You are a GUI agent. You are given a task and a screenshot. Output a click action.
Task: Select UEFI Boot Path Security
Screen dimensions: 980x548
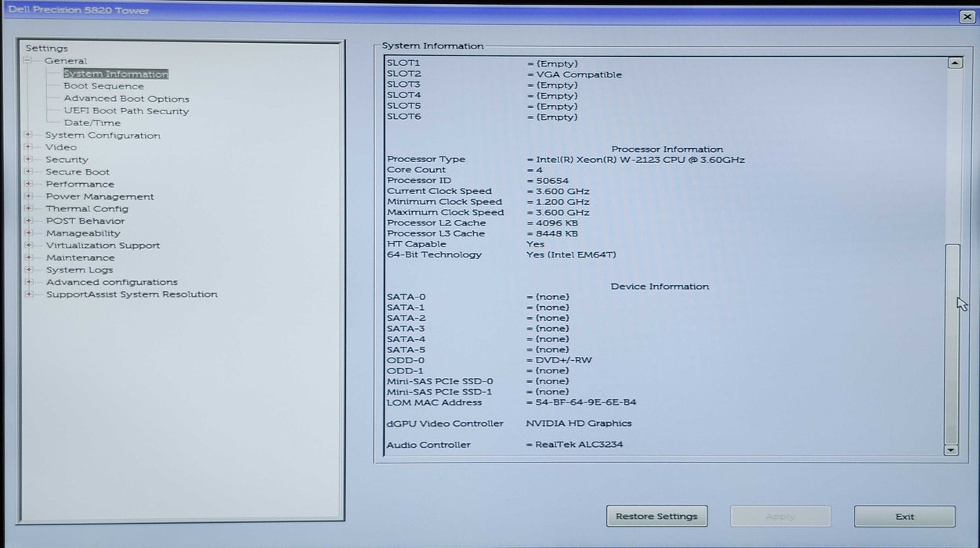click(126, 111)
